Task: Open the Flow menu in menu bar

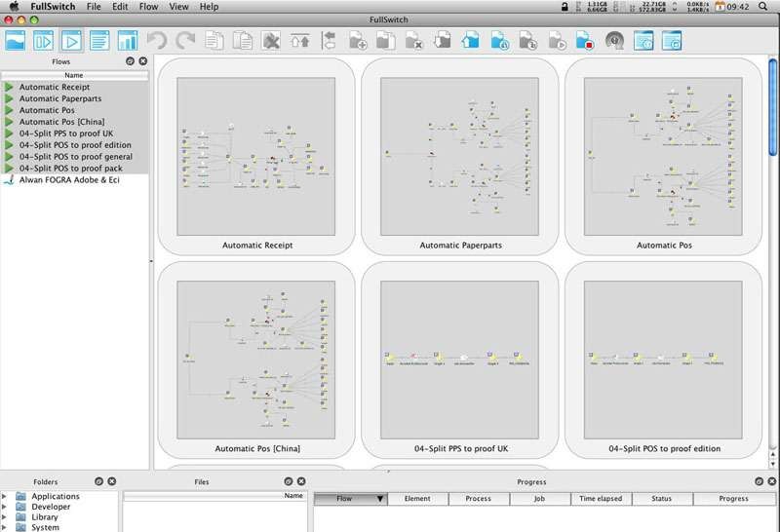Action: (x=148, y=7)
